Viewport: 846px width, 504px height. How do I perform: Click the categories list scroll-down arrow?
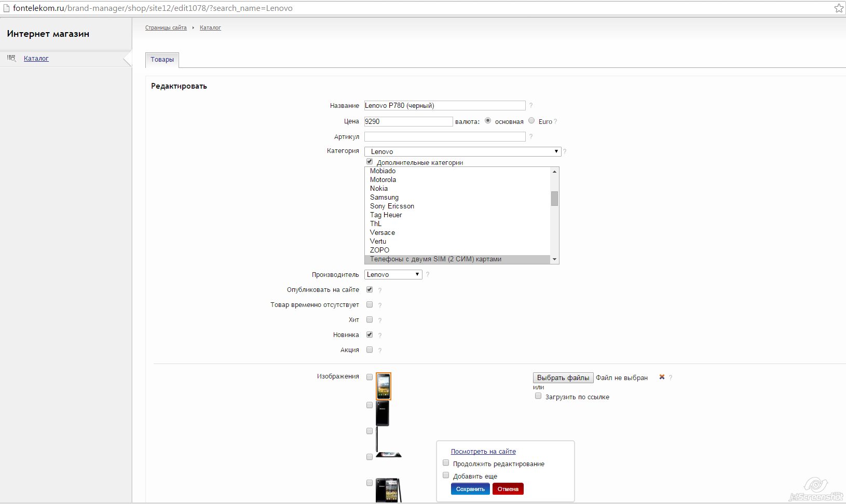click(x=554, y=259)
